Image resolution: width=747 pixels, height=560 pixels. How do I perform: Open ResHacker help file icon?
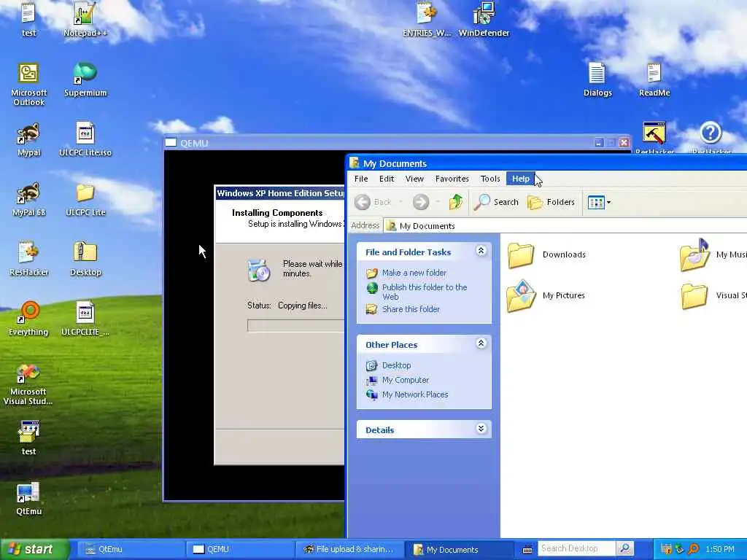[x=711, y=138]
